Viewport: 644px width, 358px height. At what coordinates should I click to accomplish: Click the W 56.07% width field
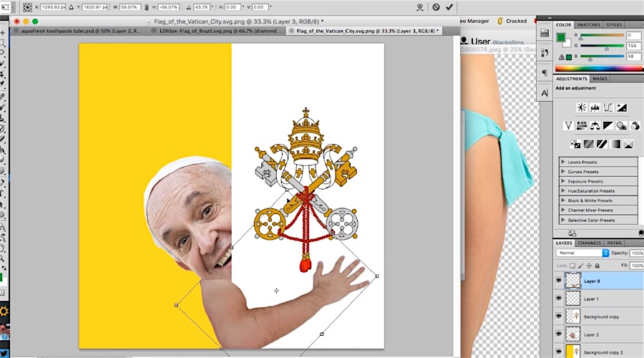(130, 7)
